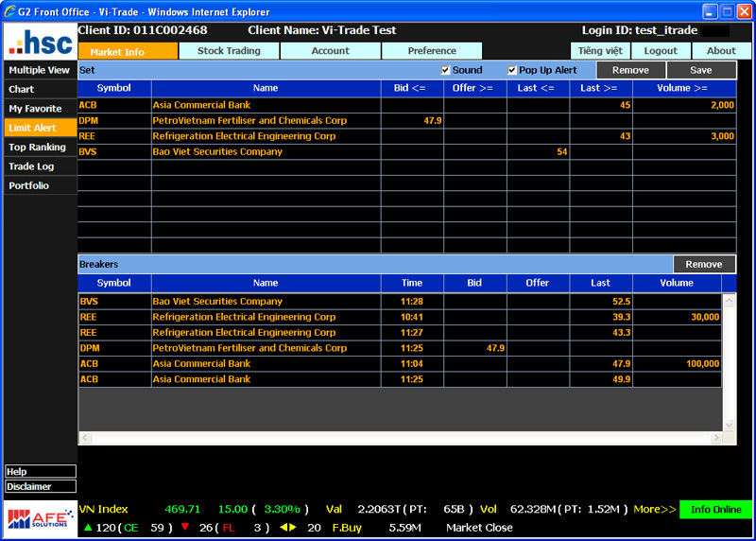Open the Stock Trading tab
Image resolution: width=756 pixels, height=541 pixels.
(x=229, y=51)
